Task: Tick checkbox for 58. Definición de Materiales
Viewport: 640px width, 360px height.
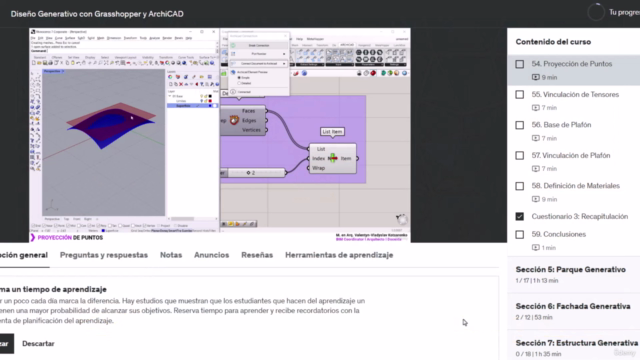Action: coord(520,186)
